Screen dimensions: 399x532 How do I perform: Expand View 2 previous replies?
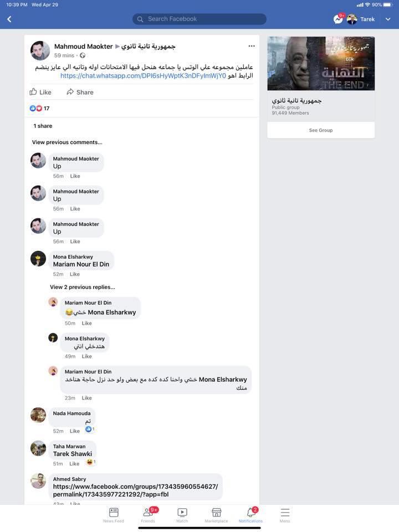coord(83,287)
